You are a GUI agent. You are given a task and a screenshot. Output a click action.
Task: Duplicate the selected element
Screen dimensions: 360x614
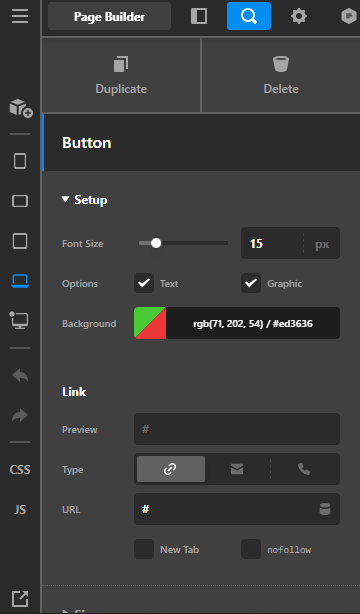[121, 75]
